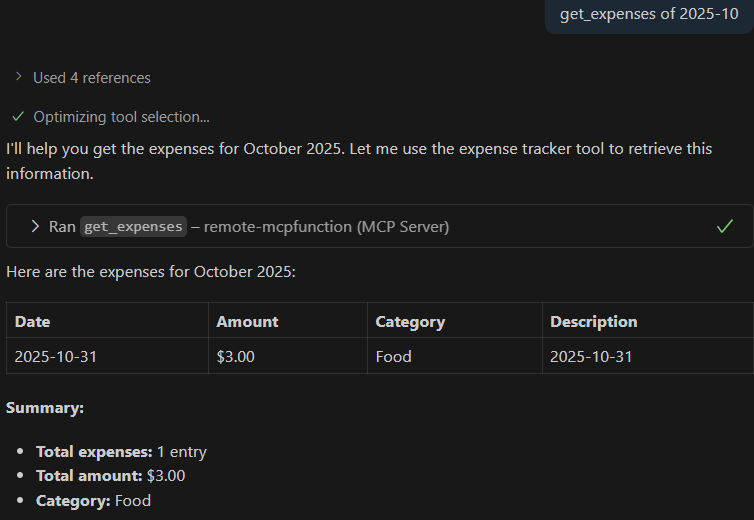Click the remote-mcpfunction (MCP Server) text
The height and width of the screenshot is (520, 754).
326,227
